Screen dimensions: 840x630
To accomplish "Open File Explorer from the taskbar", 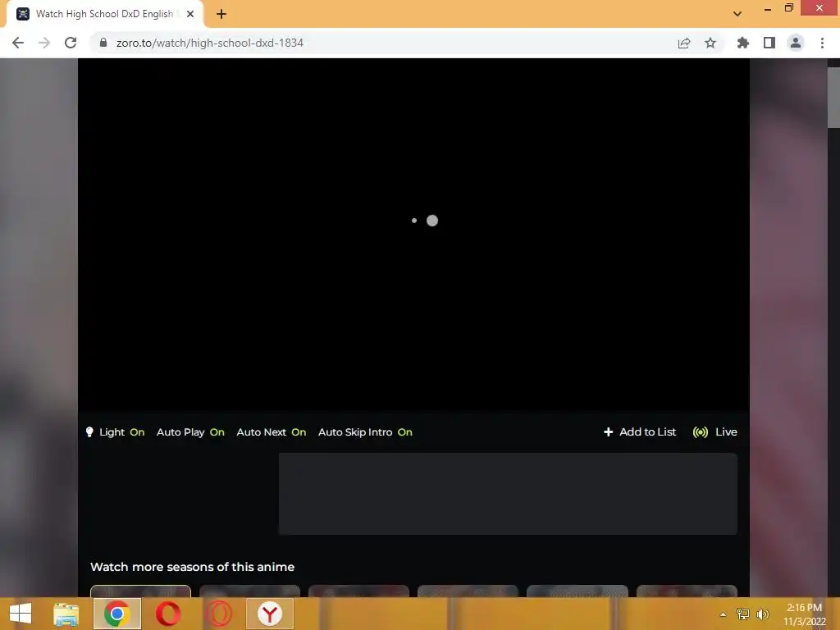I will tap(66, 614).
